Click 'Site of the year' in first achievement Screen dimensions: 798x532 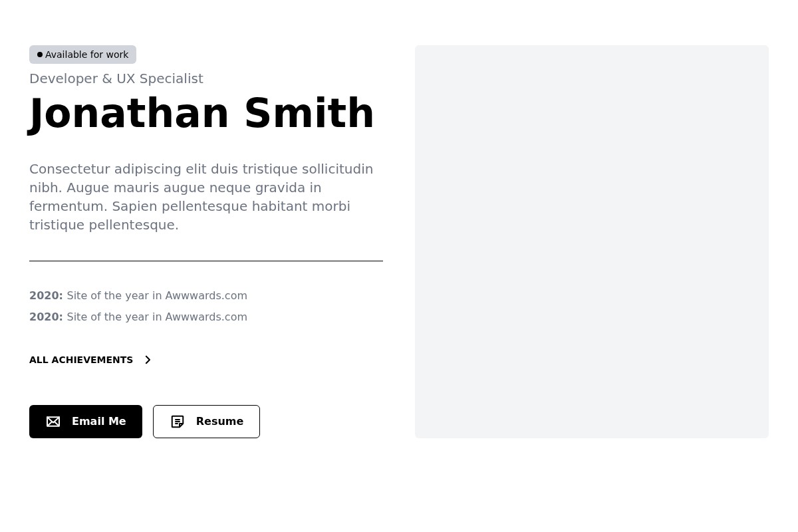108,295
